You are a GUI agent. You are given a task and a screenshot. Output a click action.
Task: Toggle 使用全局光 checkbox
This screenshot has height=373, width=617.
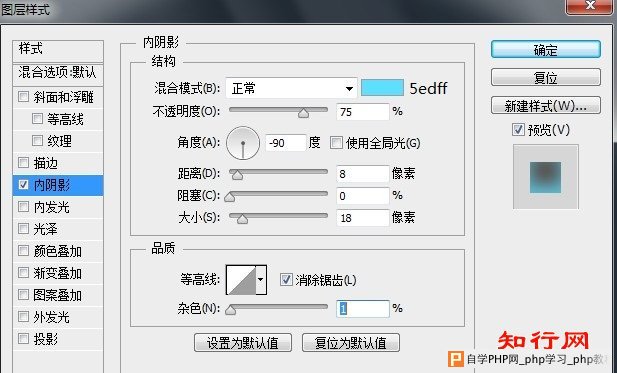coord(336,143)
